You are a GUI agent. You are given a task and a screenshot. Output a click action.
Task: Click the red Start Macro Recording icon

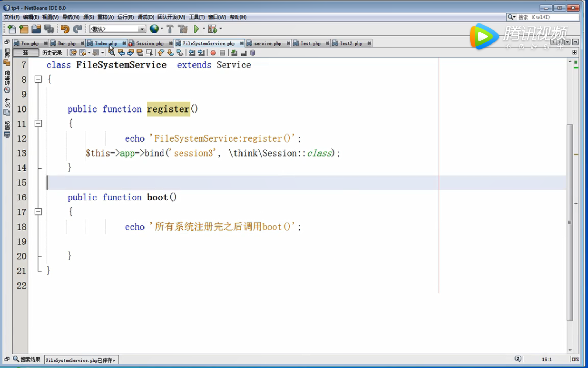click(x=213, y=53)
